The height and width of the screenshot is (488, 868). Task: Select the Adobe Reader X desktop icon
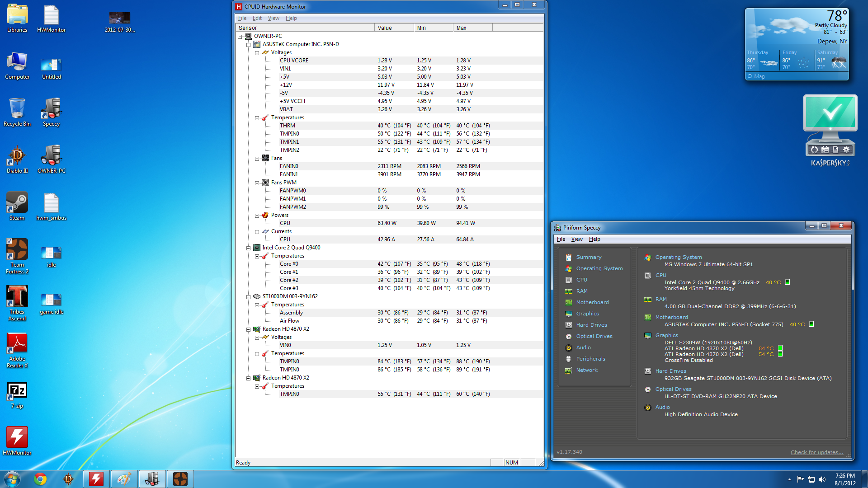pyautogui.click(x=17, y=350)
